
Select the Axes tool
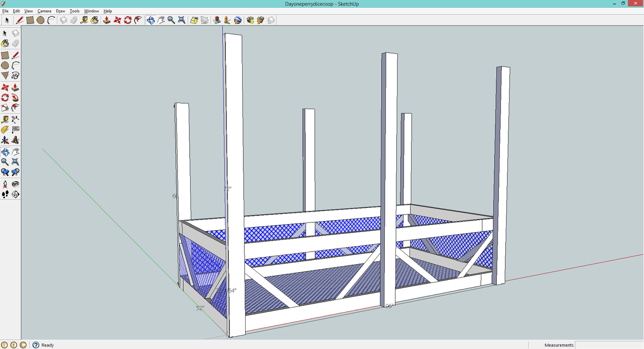pyautogui.click(x=5, y=140)
